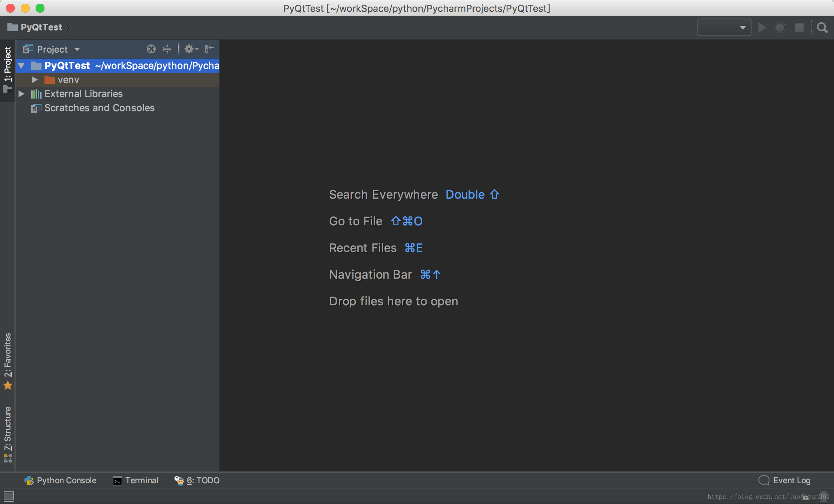Open the 6: TODO tab
Screen dimensions: 834x504
click(197, 480)
